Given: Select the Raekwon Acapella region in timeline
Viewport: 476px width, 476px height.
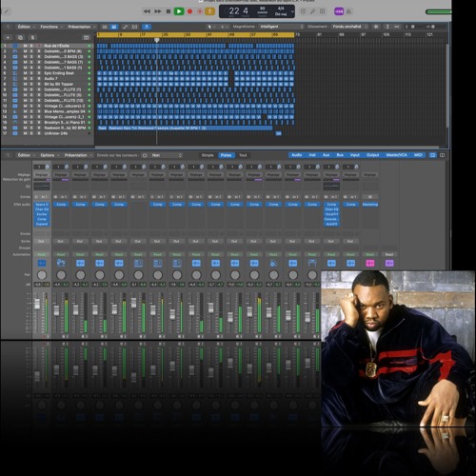Looking at the screenshot, I should click(189, 128).
